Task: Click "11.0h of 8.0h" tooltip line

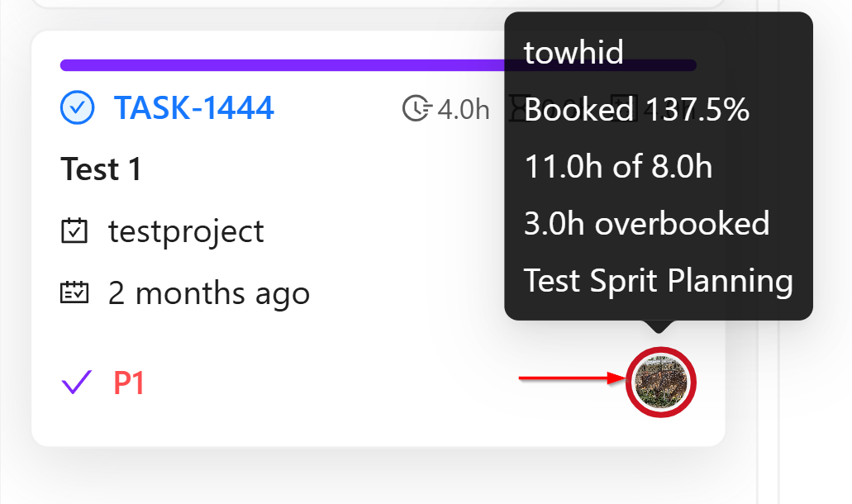Action: coord(618,167)
